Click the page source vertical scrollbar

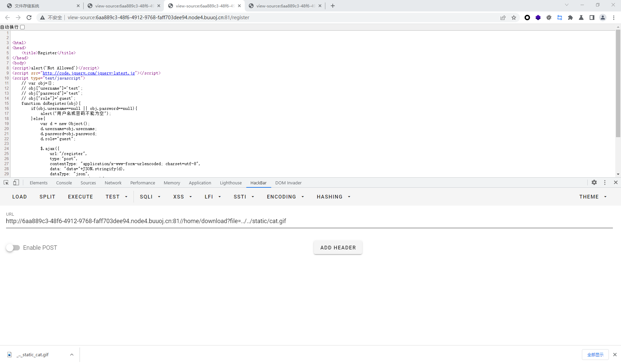coord(618,83)
